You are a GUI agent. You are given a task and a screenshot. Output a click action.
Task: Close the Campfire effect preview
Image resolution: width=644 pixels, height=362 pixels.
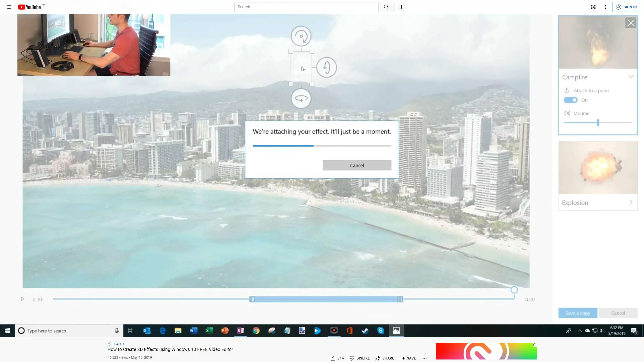[631, 23]
